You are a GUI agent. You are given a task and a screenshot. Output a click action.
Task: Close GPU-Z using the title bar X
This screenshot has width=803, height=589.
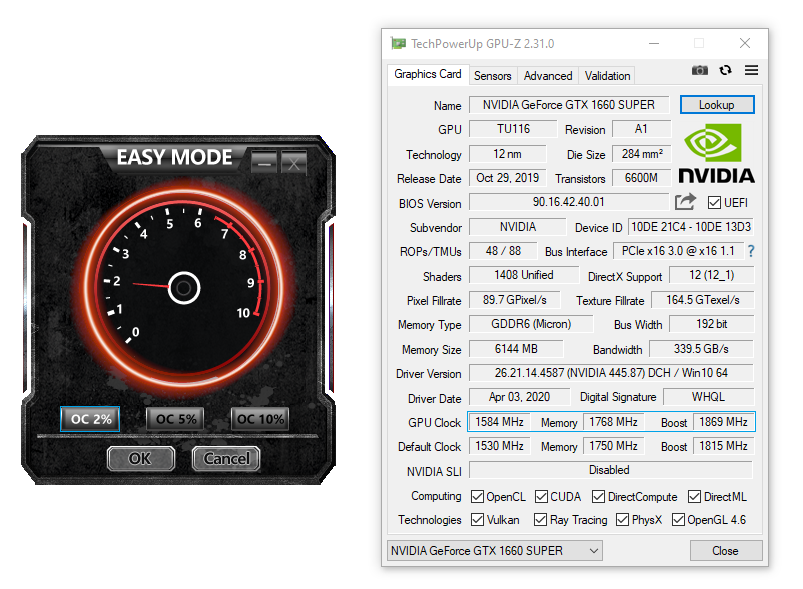point(745,44)
